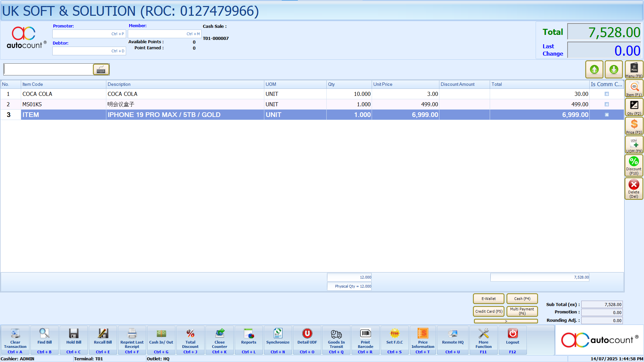This screenshot has height=362, width=644.
Task: Click the Rounding Adj. value field
Action: pyautogui.click(x=602, y=320)
